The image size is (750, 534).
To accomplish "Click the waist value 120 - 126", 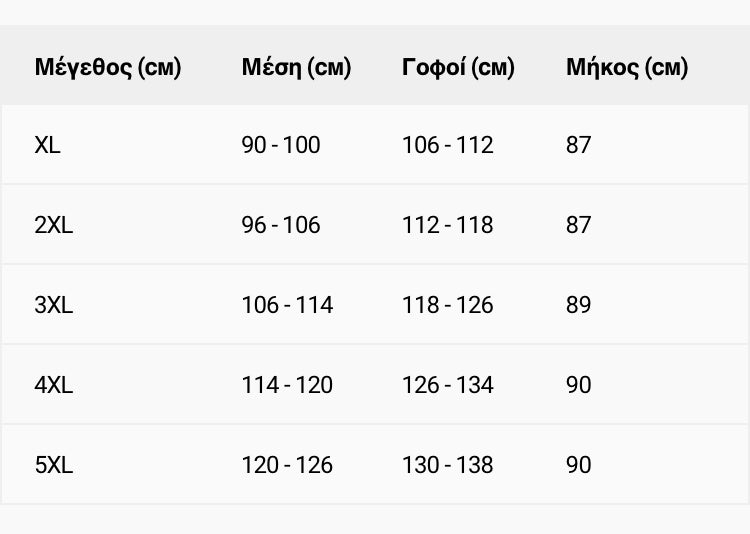I will tap(287, 465).
